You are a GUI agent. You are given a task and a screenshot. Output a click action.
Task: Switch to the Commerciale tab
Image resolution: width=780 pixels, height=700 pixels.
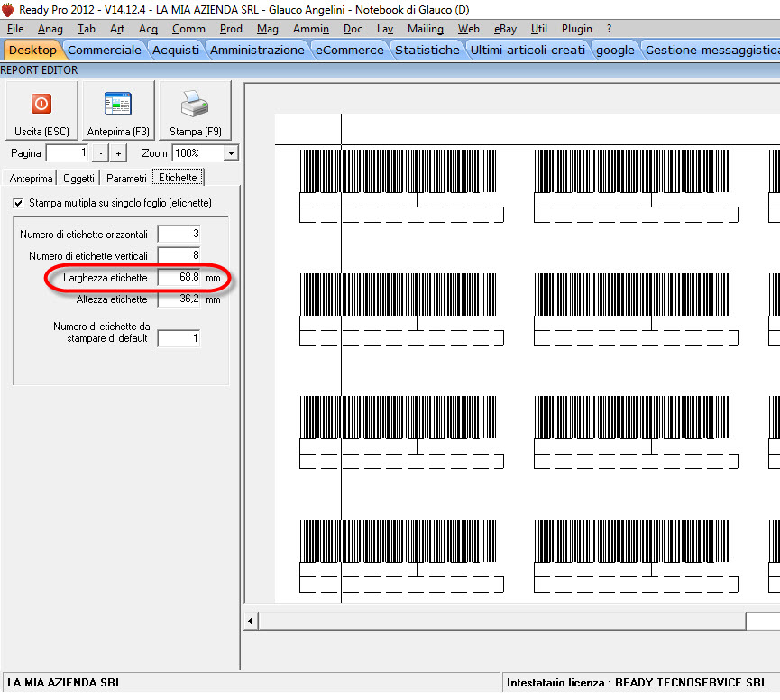[105, 51]
